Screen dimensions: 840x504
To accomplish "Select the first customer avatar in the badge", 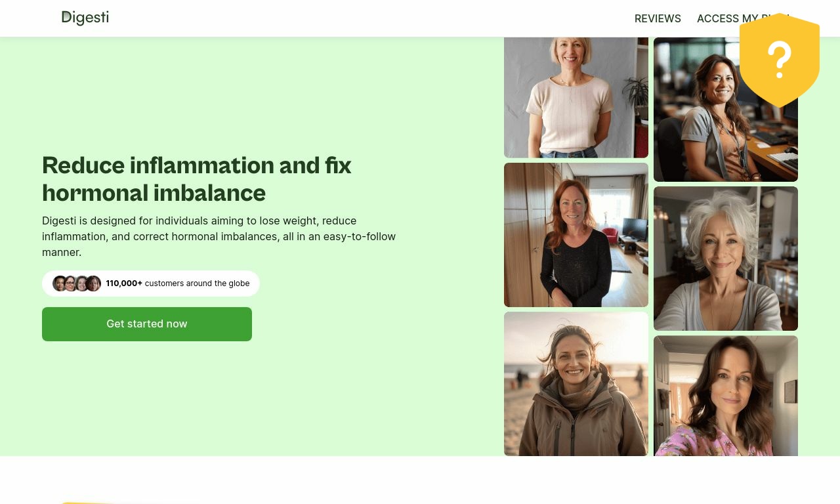I will click(x=60, y=283).
